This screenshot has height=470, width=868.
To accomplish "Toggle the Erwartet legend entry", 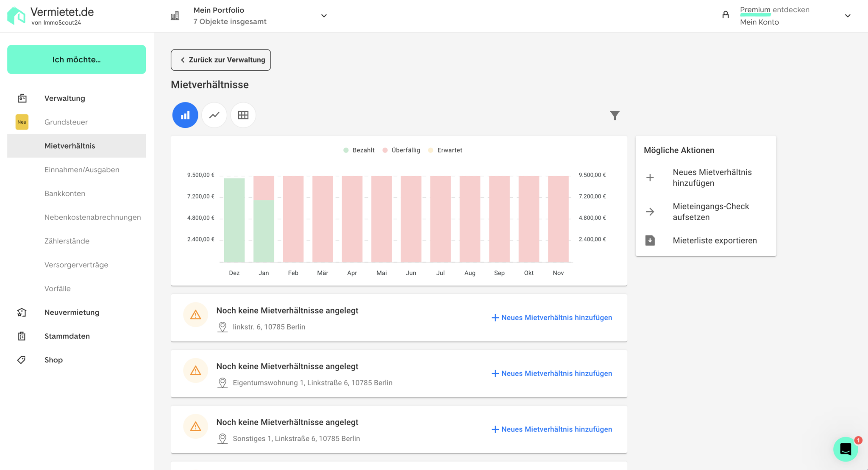I will (x=445, y=150).
